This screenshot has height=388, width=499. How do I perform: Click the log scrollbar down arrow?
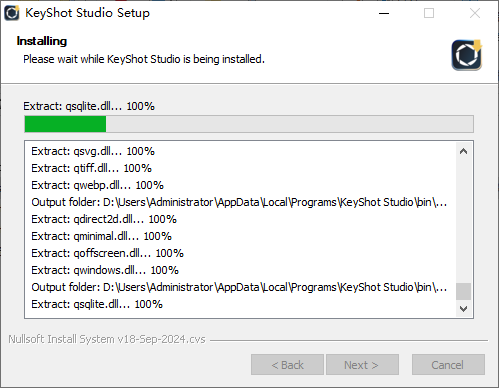[463, 308]
